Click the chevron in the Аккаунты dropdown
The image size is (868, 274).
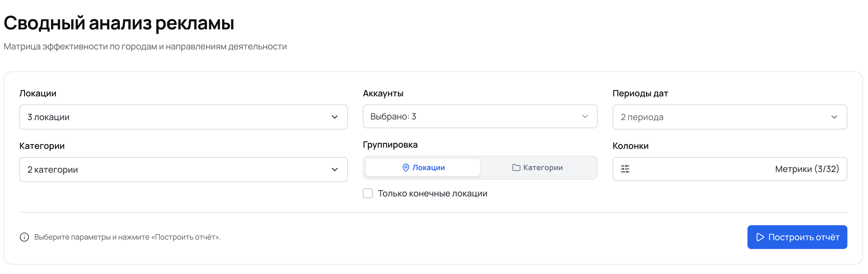pos(585,116)
